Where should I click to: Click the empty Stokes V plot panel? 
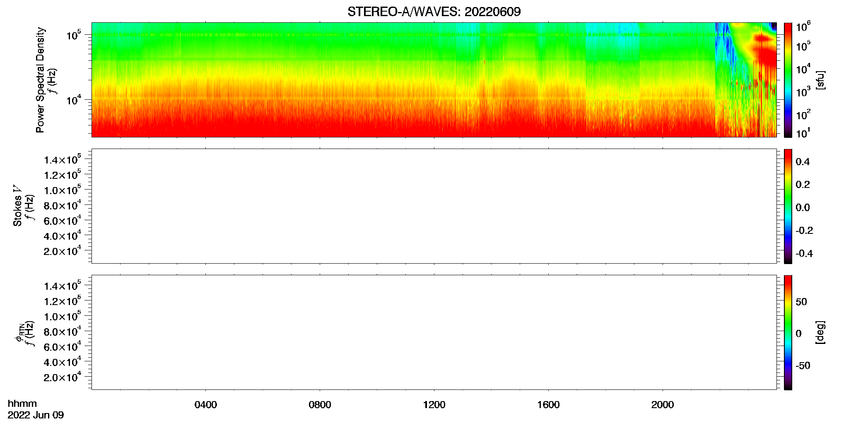(x=434, y=206)
